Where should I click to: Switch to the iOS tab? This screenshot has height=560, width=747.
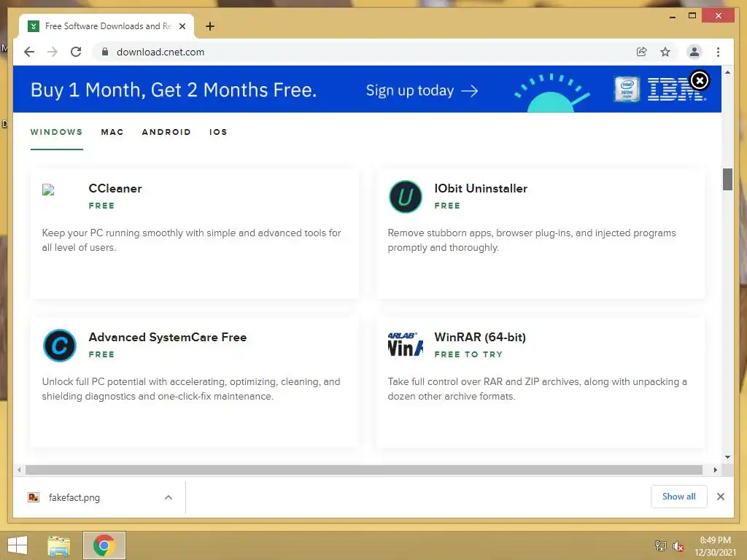point(218,132)
